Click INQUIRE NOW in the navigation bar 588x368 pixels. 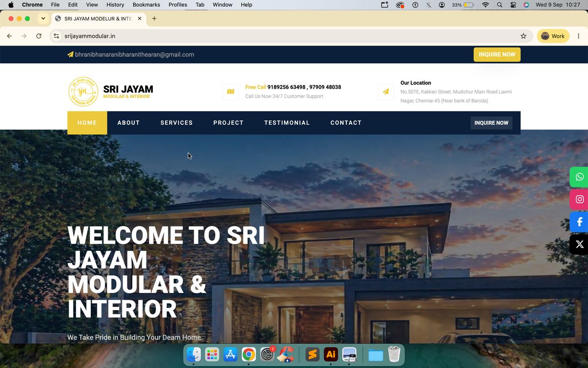(491, 123)
